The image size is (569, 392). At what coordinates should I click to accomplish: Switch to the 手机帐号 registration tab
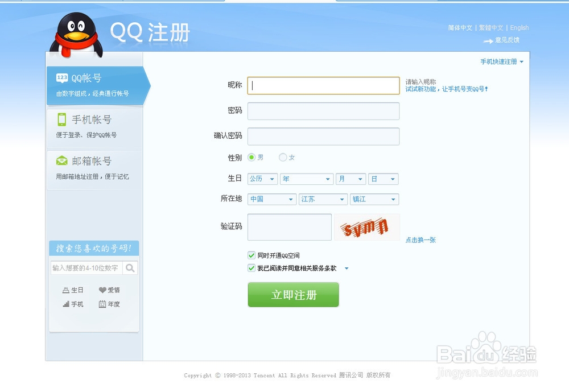click(x=94, y=128)
